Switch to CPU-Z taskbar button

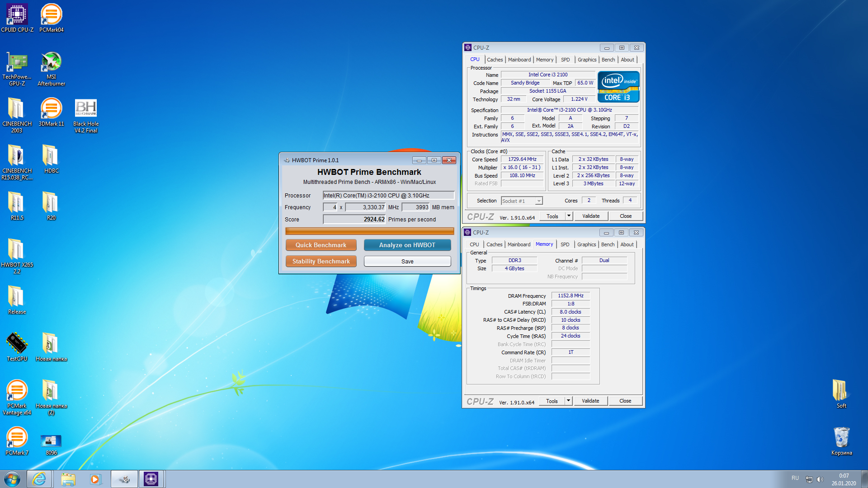click(x=151, y=479)
